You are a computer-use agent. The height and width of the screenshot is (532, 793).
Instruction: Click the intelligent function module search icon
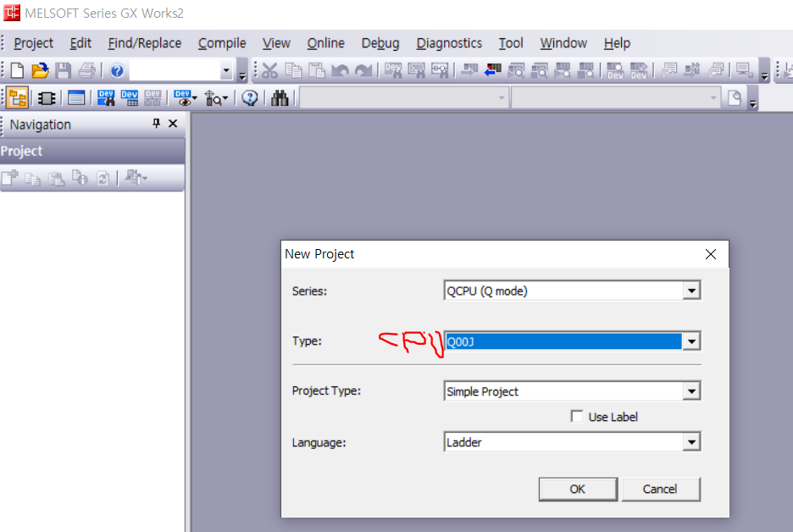click(x=216, y=98)
